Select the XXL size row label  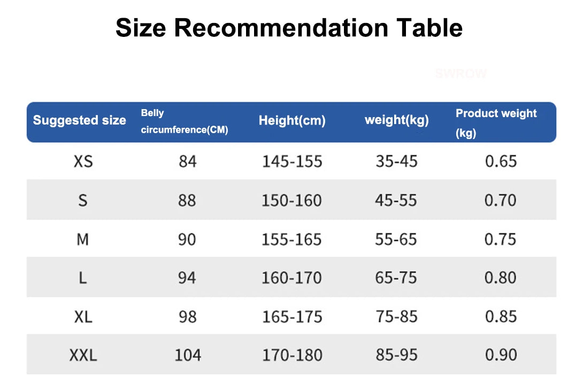pos(83,355)
